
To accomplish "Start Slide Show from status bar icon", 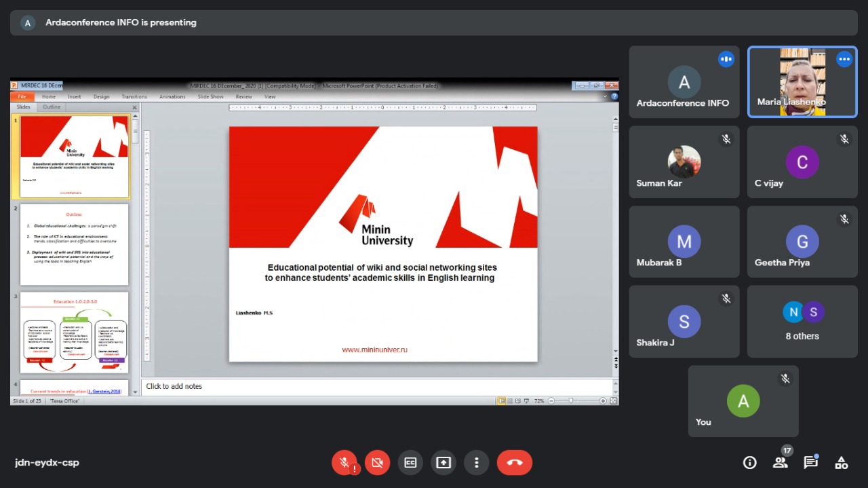I will pos(528,401).
